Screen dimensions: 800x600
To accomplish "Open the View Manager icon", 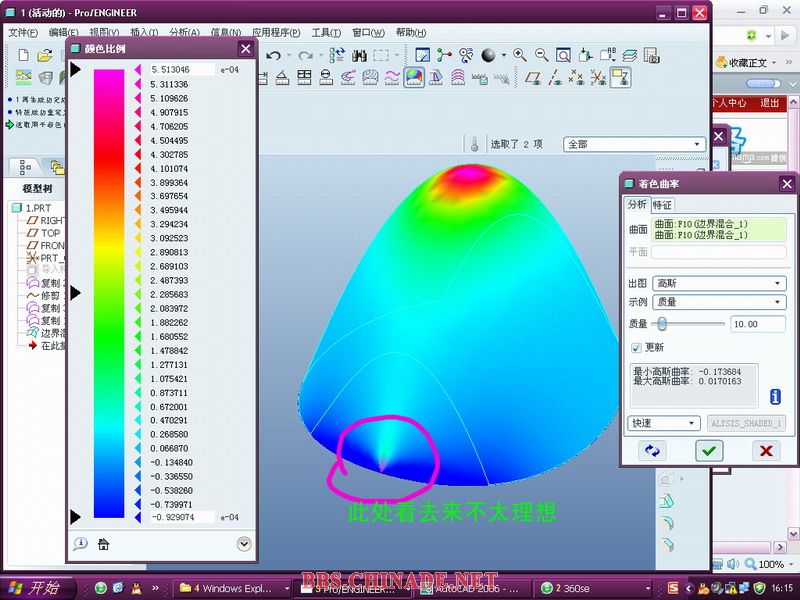I will (x=652, y=55).
